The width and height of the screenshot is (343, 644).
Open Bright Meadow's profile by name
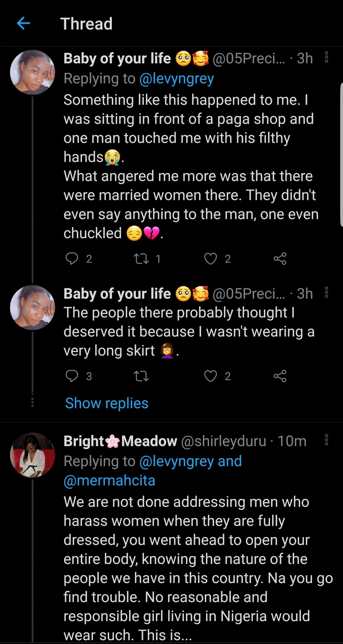(x=120, y=441)
